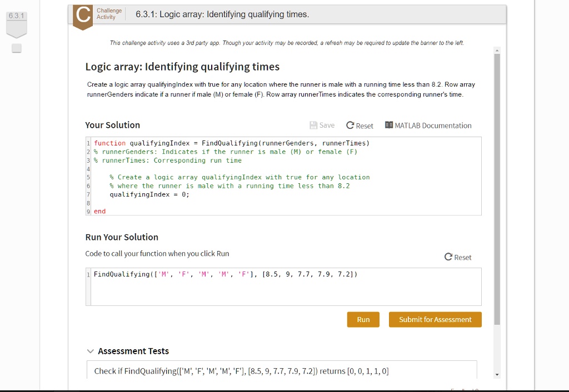
Task: Click the scrollbar down arrow at bottom right
Action: (x=496, y=375)
